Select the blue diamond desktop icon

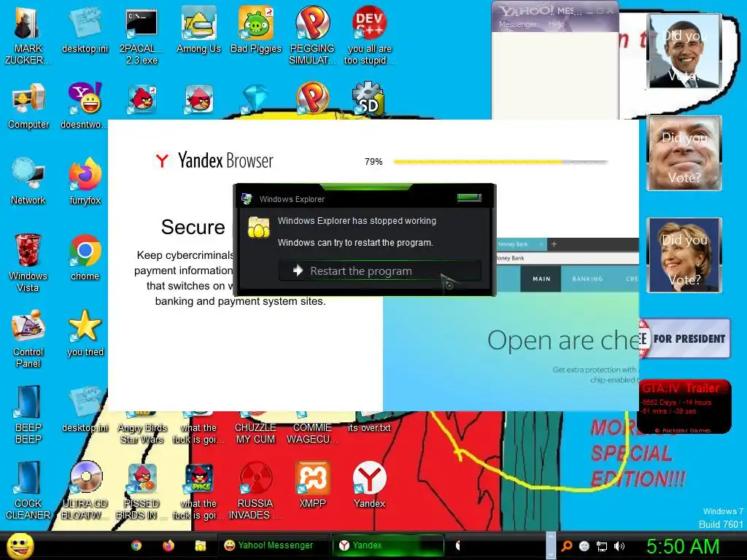point(255,98)
